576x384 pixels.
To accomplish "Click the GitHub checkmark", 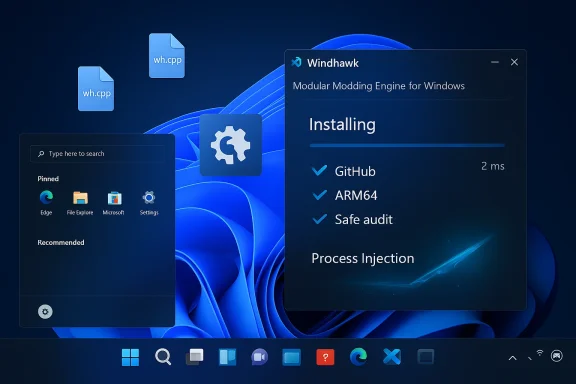I will [x=319, y=171].
